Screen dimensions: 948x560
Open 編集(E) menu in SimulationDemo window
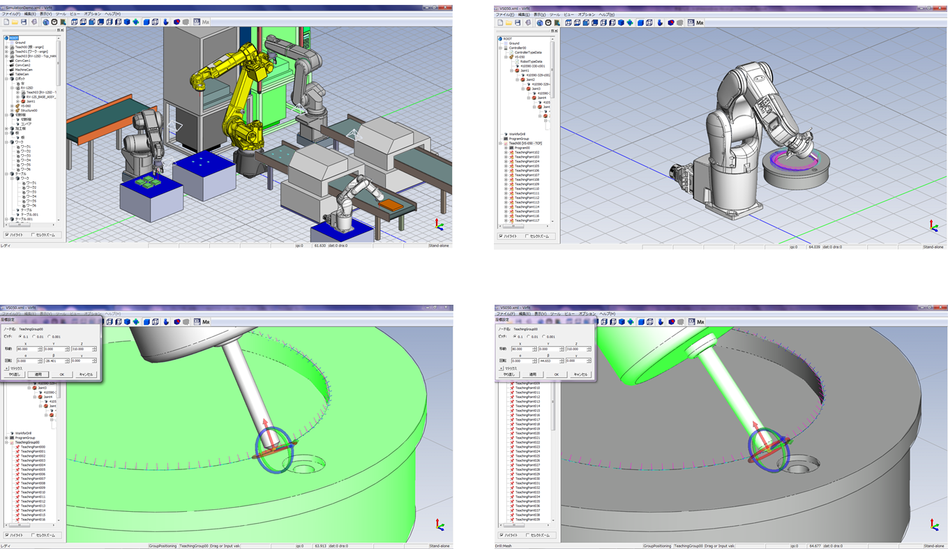(30, 14)
